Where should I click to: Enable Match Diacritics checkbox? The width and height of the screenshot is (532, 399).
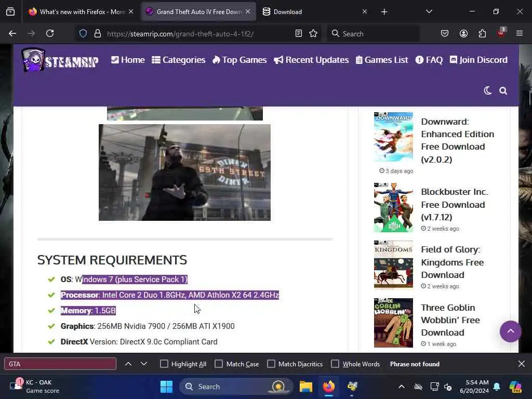pos(271,364)
